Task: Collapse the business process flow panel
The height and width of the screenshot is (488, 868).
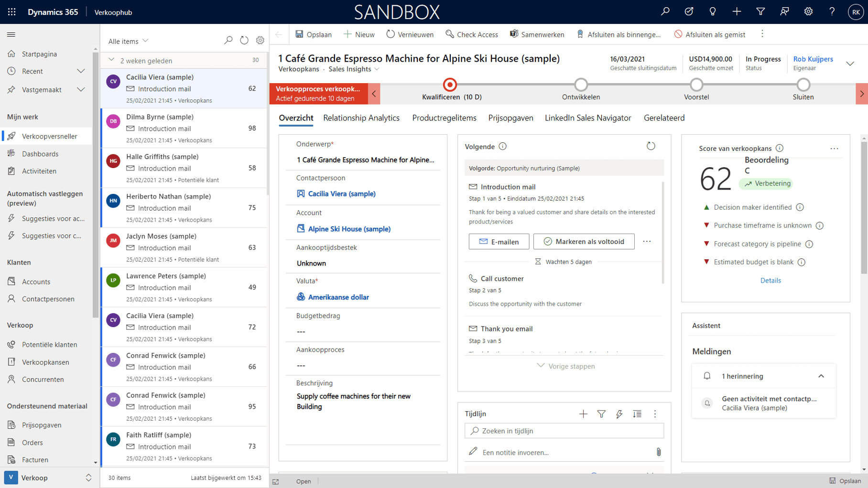Action: 374,94
